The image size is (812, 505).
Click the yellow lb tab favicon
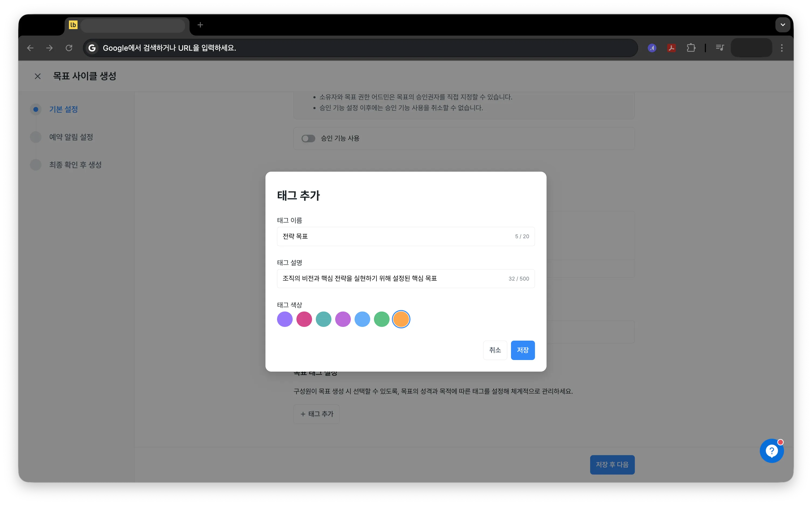pyautogui.click(x=73, y=25)
